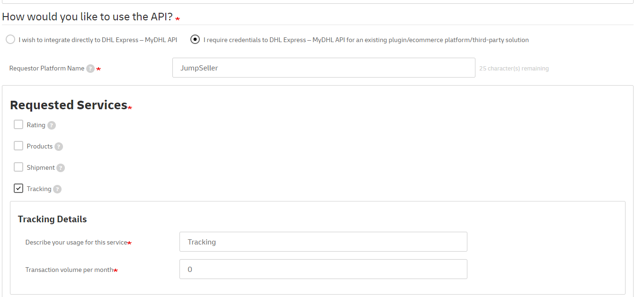Click the Products question mark icon
The width and height of the screenshot is (644, 297).
59,147
